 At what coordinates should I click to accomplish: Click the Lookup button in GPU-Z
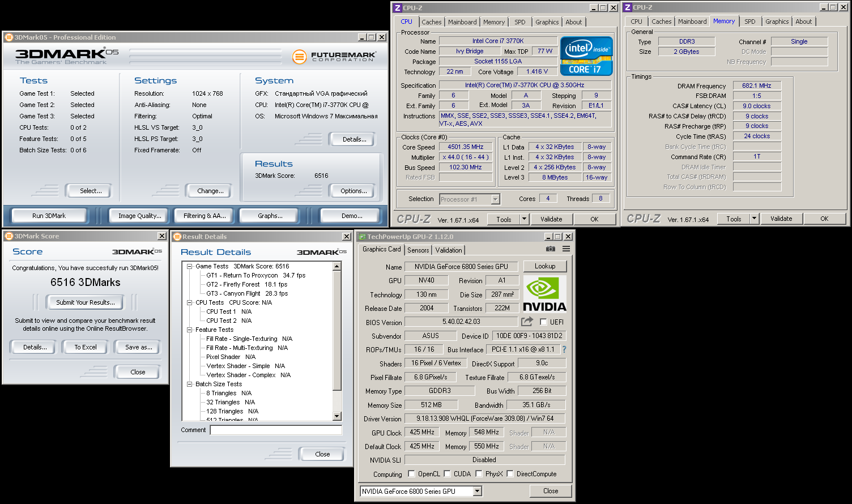point(544,266)
